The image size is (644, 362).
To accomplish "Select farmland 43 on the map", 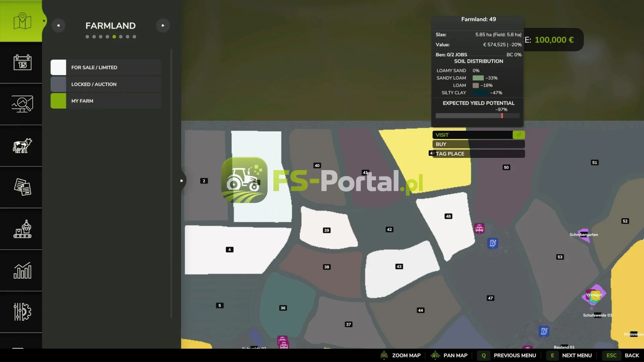I will [399, 266].
